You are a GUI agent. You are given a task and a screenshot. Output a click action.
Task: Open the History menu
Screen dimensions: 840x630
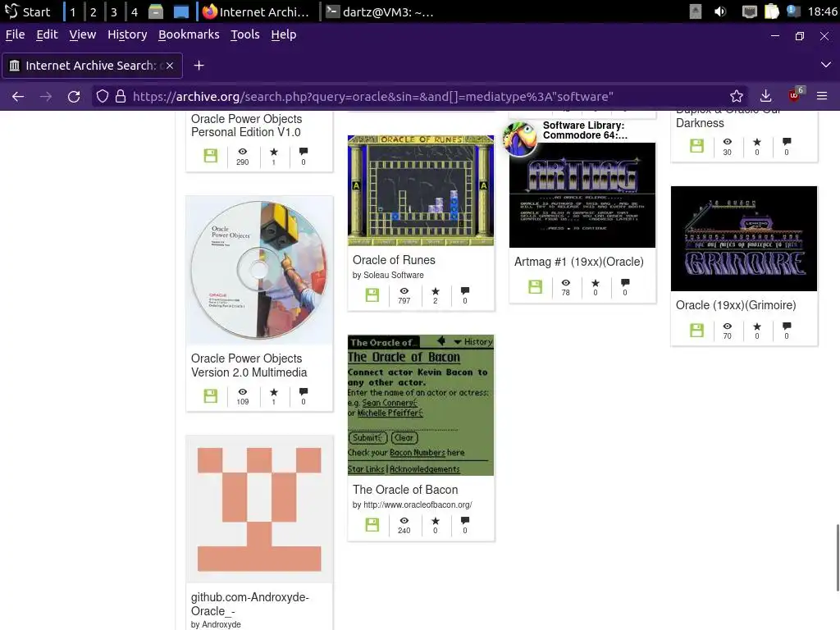click(127, 34)
